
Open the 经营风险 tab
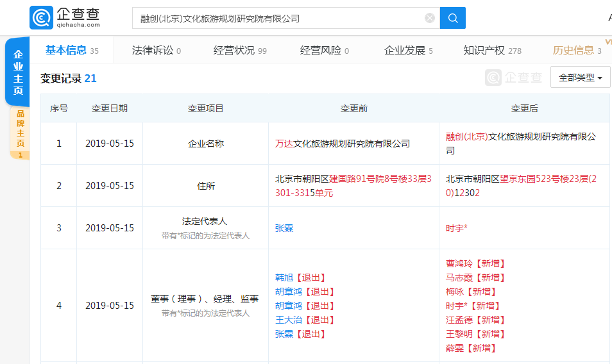pyautogui.click(x=325, y=50)
